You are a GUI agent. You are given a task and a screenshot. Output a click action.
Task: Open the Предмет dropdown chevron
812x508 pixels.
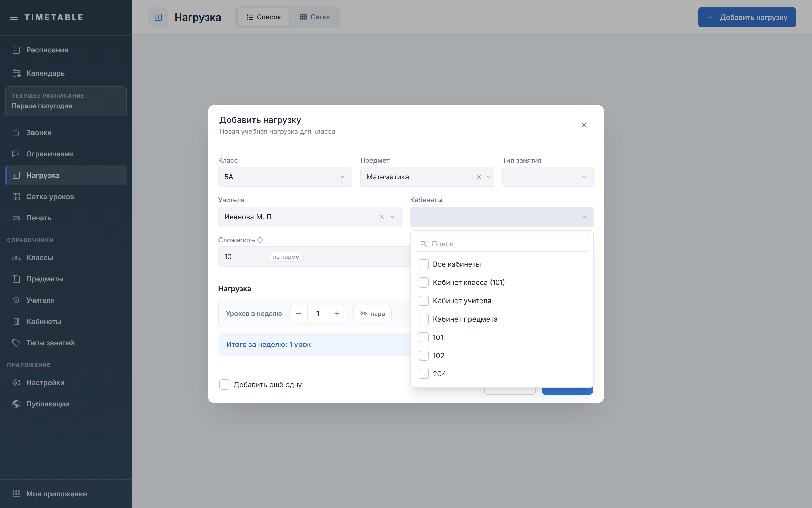(488, 177)
